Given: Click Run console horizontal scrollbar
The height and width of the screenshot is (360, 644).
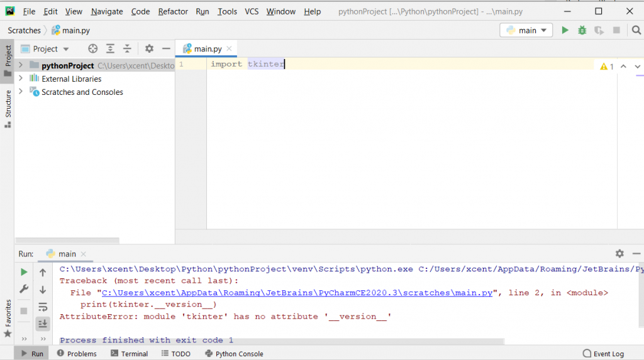Looking at the screenshot, I should pos(281,342).
